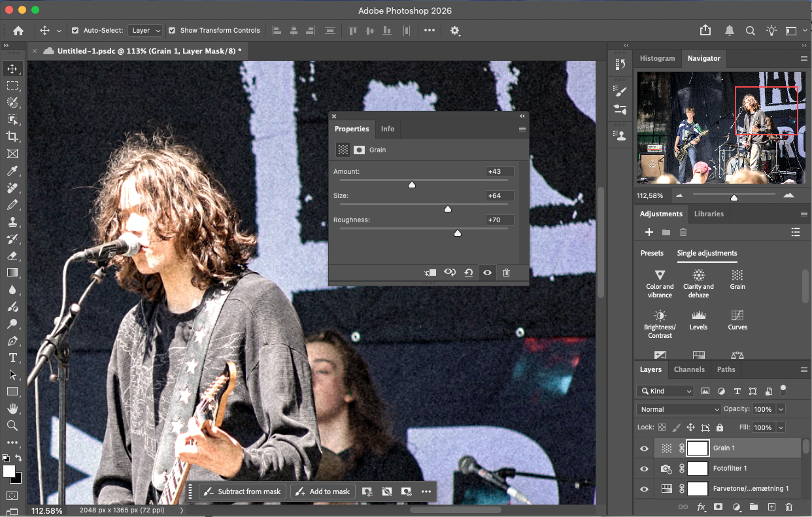Select the Crop tool
This screenshot has width=812, height=517.
coord(12,136)
